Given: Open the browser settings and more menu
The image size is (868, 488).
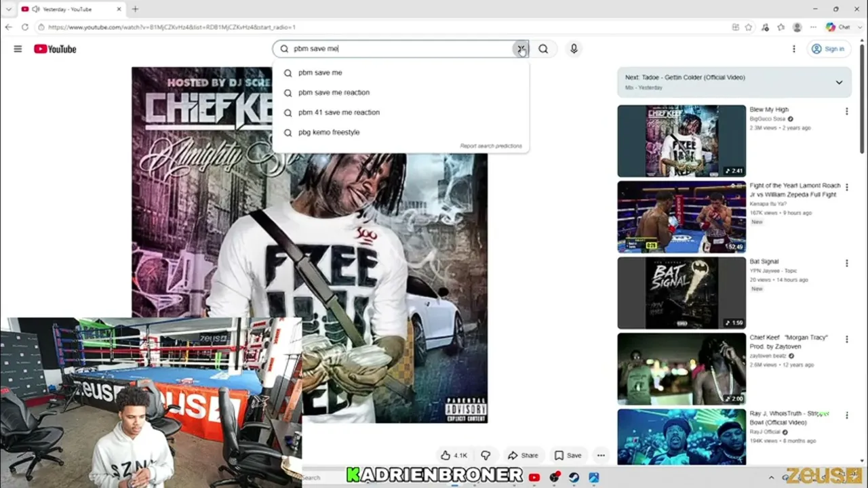Looking at the screenshot, I should point(814,27).
